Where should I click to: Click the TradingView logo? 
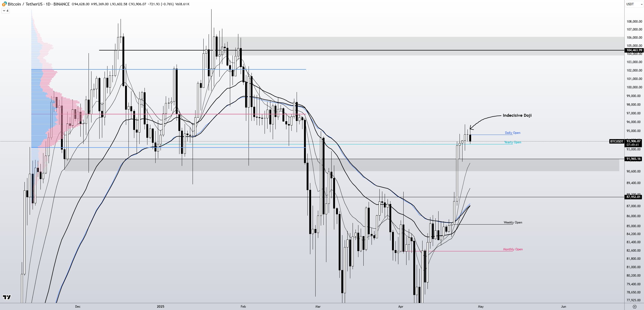pyautogui.click(x=7, y=297)
